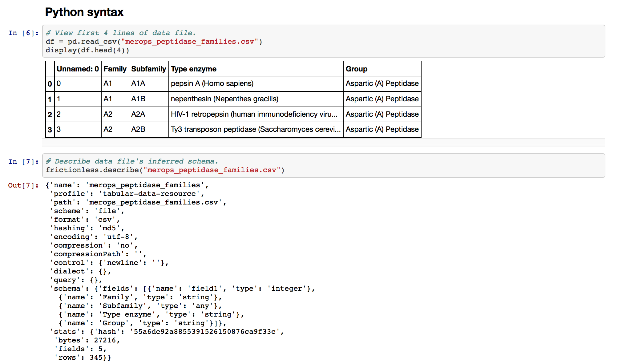Click the 'Subfamily' column header

[149, 69]
